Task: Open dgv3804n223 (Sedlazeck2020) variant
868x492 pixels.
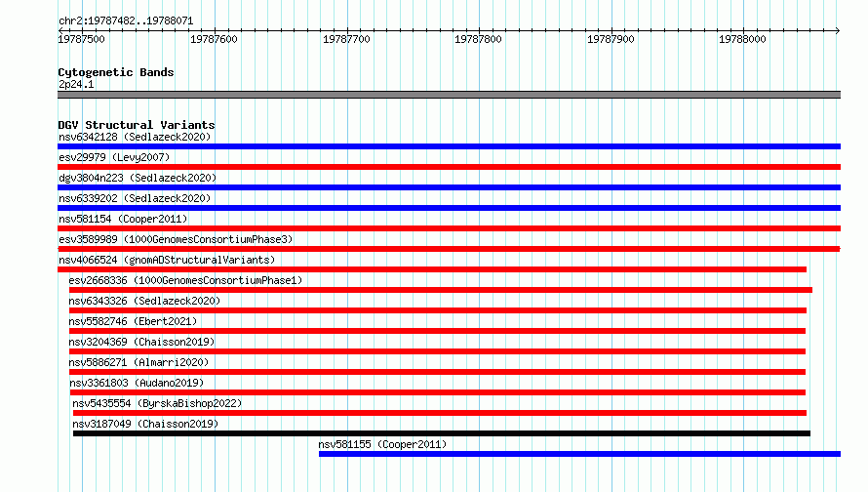Action: point(138,178)
